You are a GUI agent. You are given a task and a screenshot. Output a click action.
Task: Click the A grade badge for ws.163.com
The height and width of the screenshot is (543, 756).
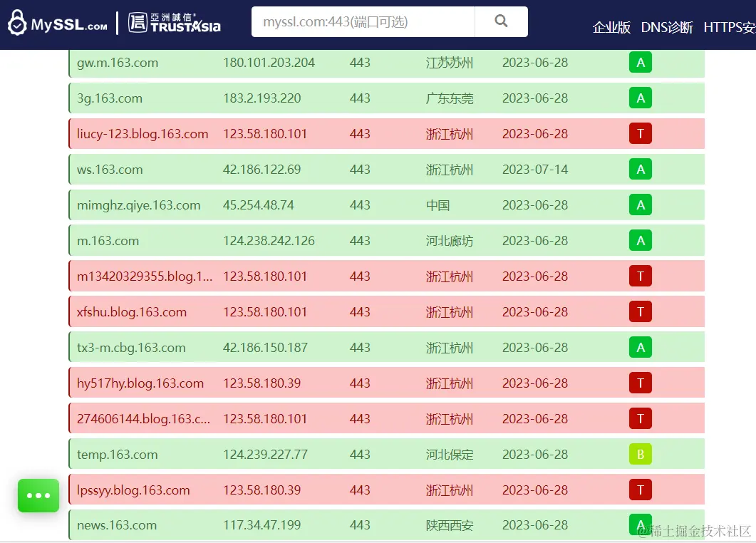(641, 170)
